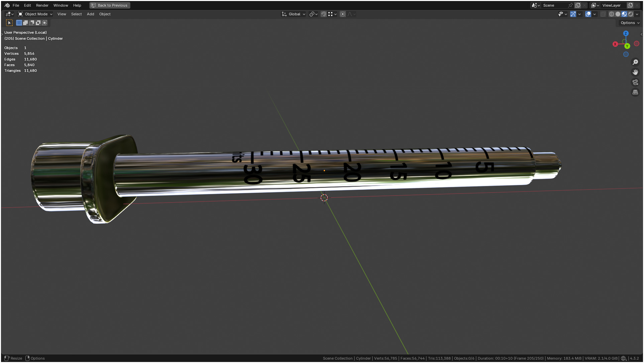Screen dimensions: 644x363
Task: Click the X axis on navigation gizmo
Action: (615, 44)
